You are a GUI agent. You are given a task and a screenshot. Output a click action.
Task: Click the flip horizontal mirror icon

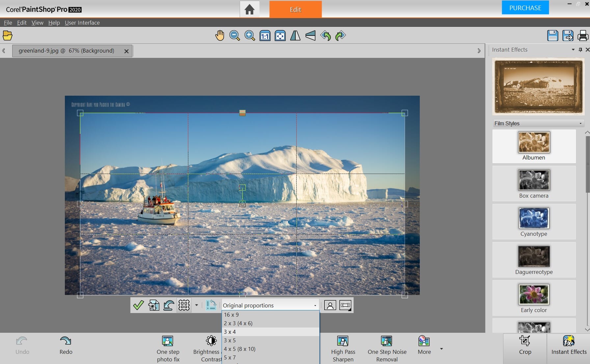pyautogui.click(x=295, y=36)
